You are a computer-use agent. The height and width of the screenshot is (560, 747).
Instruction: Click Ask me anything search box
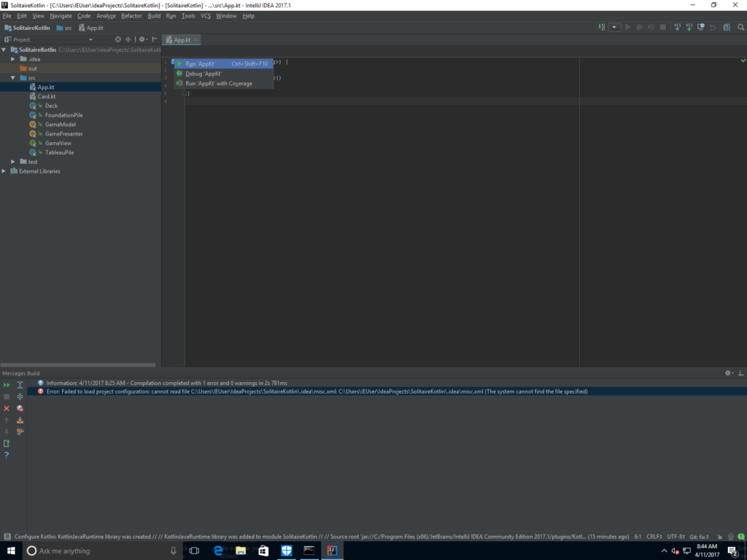pyautogui.click(x=102, y=551)
